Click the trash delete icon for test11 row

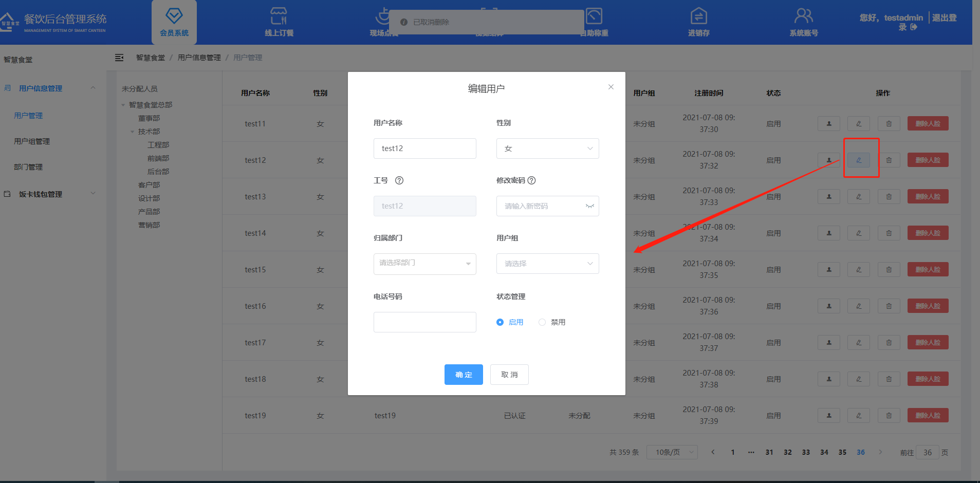(x=889, y=124)
